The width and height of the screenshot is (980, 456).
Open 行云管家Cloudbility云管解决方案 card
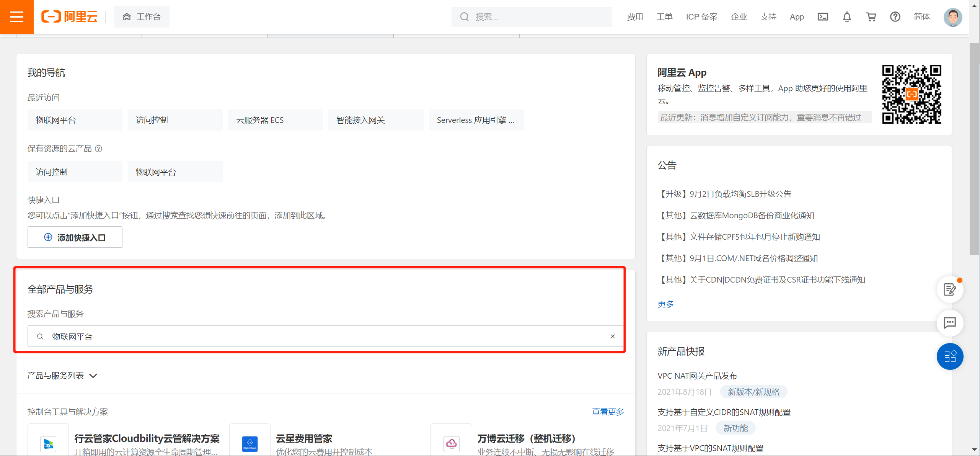(147, 438)
